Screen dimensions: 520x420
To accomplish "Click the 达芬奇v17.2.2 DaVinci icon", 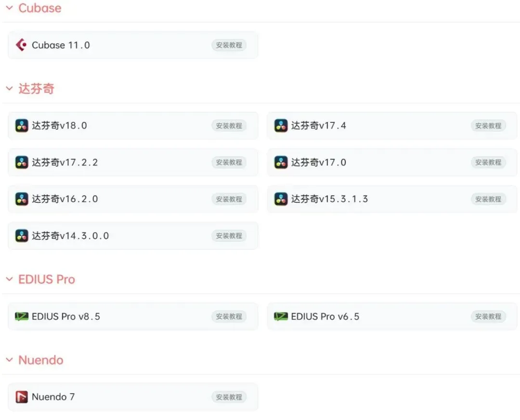I will (22, 162).
